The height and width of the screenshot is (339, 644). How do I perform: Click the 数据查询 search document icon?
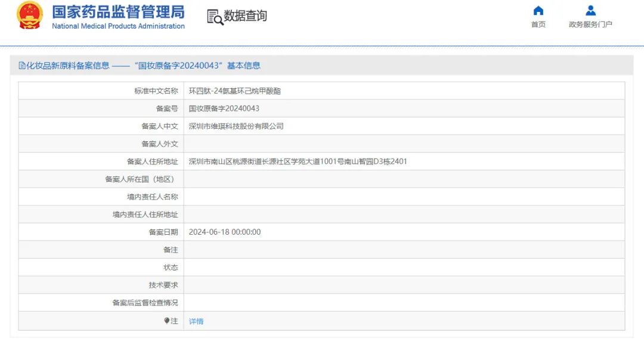point(215,17)
